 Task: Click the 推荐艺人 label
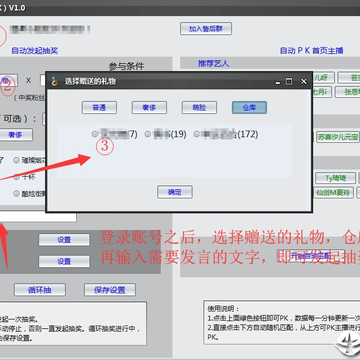point(213,63)
